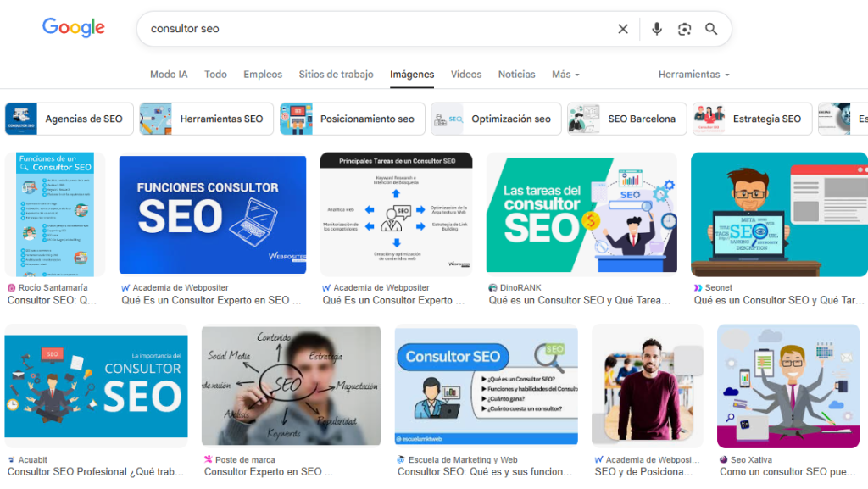868x489 pixels.
Task: Expand the Más dropdown menu
Action: click(565, 74)
